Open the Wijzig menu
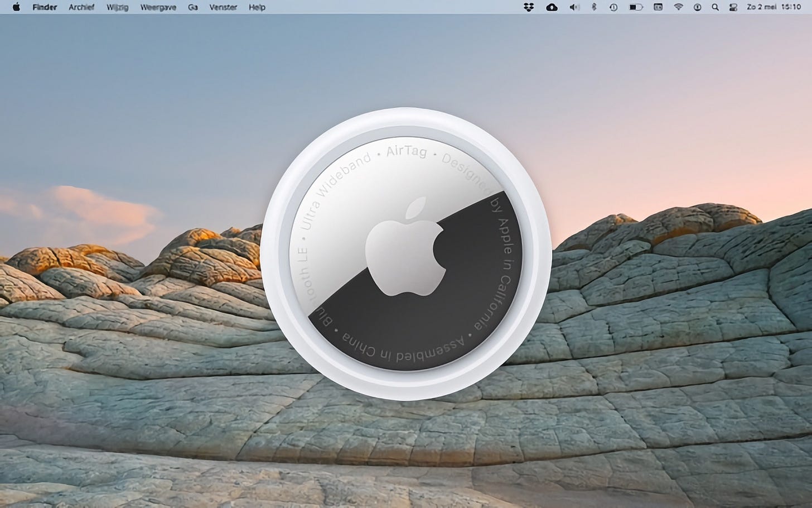 coord(118,7)
